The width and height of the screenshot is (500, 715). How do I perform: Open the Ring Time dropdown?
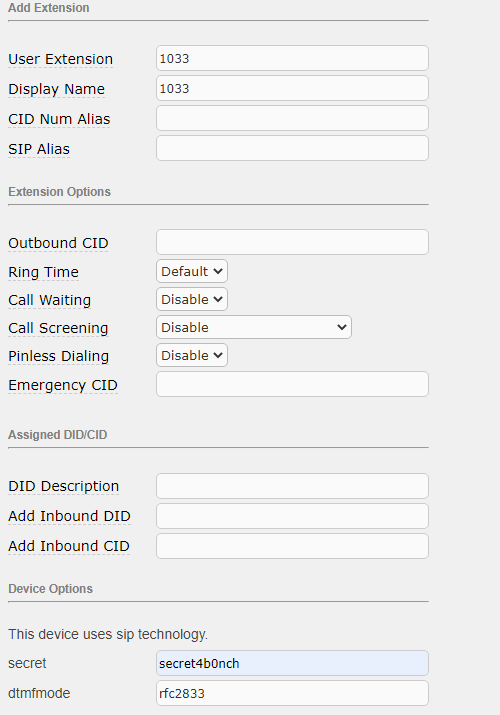(192, 271)
